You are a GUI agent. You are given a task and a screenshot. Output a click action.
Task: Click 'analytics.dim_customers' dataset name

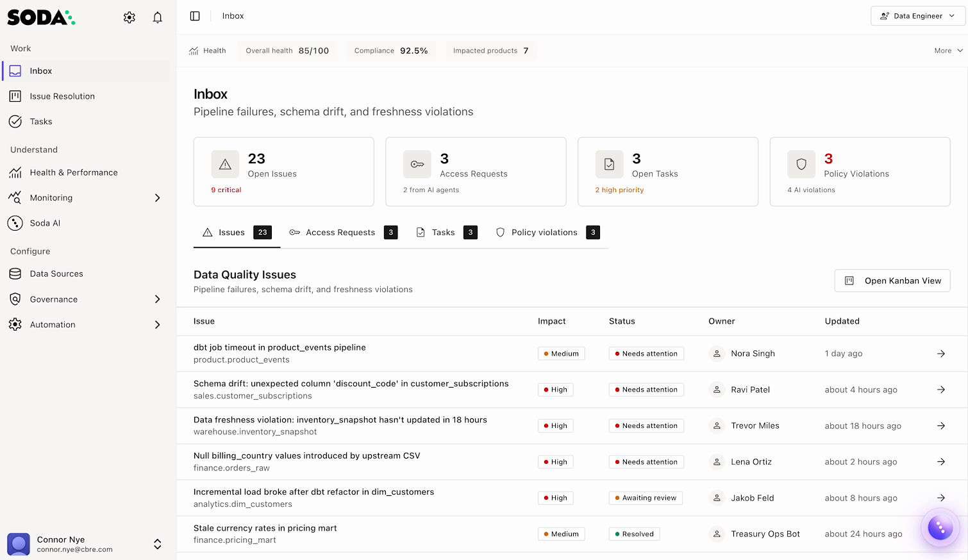(243, 504)
